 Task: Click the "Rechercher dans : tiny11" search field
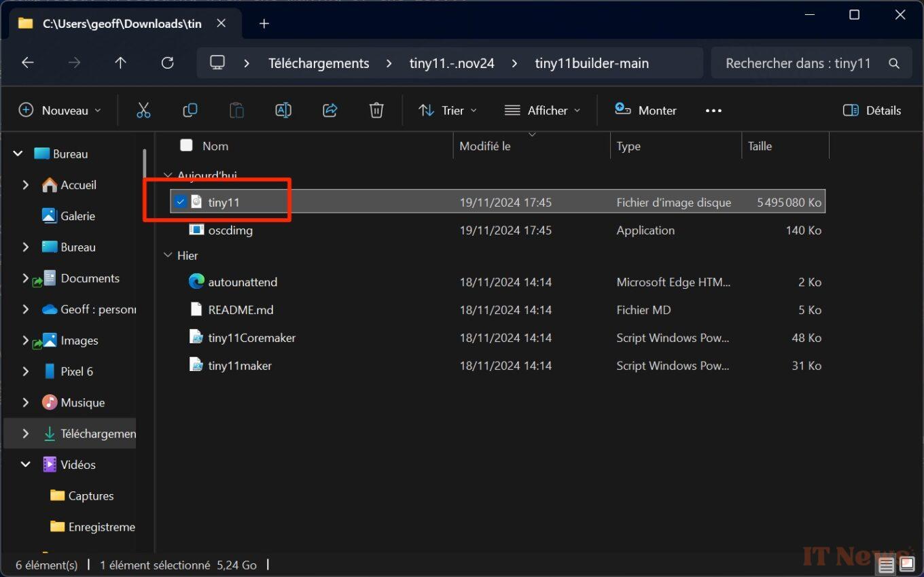(802, 63)
